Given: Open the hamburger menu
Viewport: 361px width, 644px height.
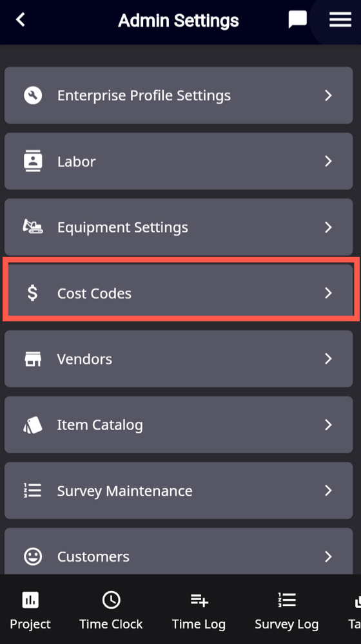Looking at the screenshot, I should point(340,19).
